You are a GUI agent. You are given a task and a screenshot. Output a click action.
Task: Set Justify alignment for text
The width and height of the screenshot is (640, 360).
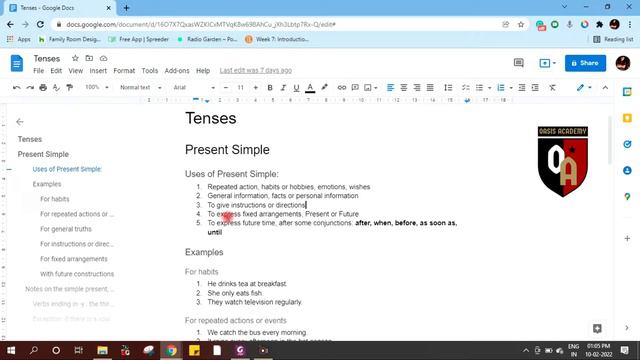coord(430,87)
